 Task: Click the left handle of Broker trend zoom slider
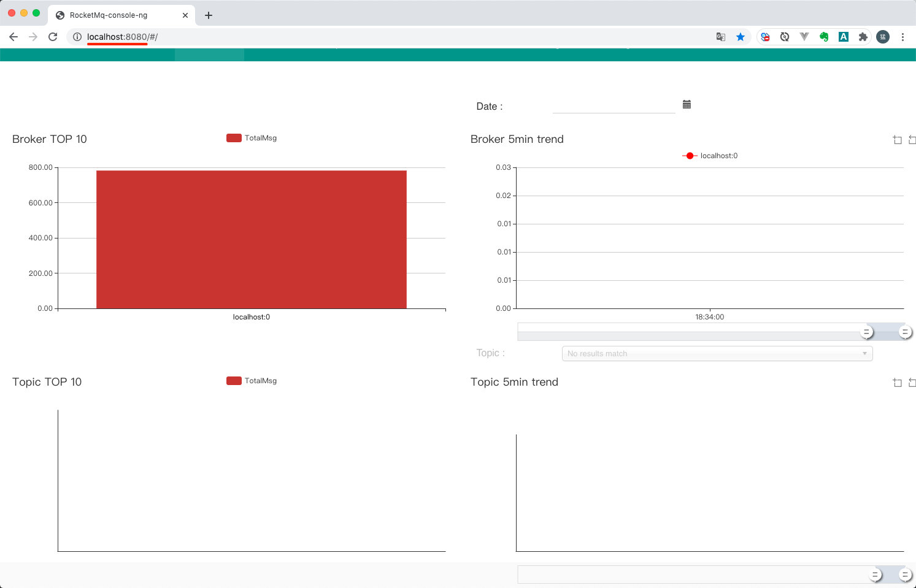coord(866,332)
